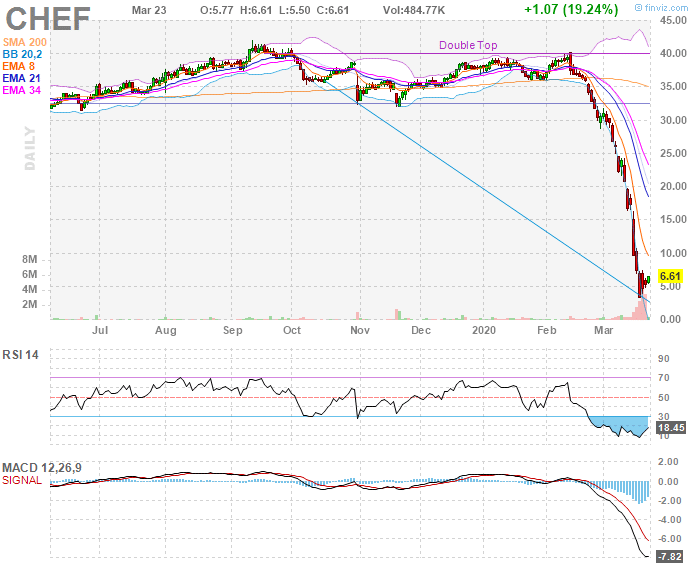Click the 15.00 price axis label
The width and height of the screenshot is (700, 566).
[673, 219]
